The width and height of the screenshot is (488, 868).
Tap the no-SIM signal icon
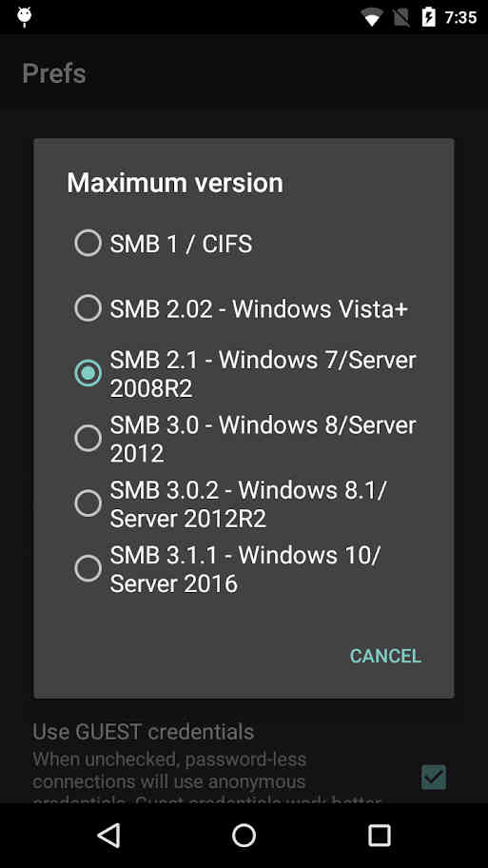(x=401, y=18)
